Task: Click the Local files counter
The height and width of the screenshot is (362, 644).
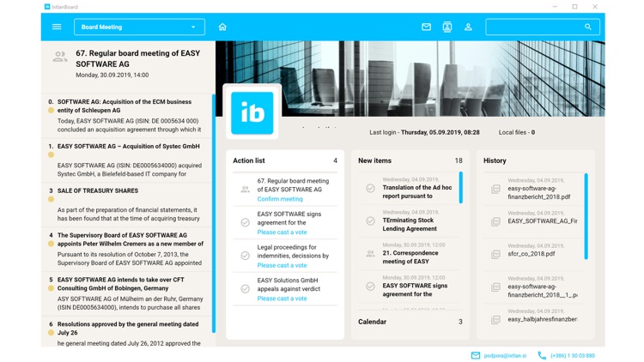Action: point(517,133)
